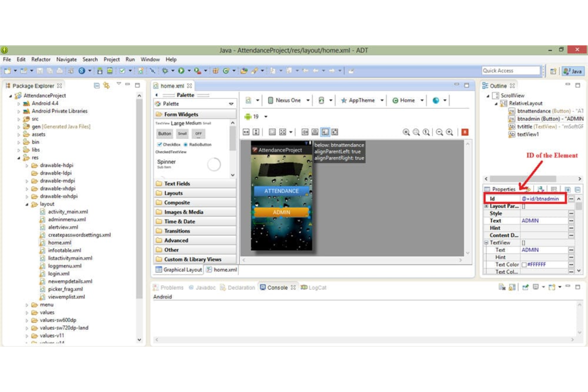Click Zoom to 100% icon
Viewport: 588px width, 392px height.
426,132
